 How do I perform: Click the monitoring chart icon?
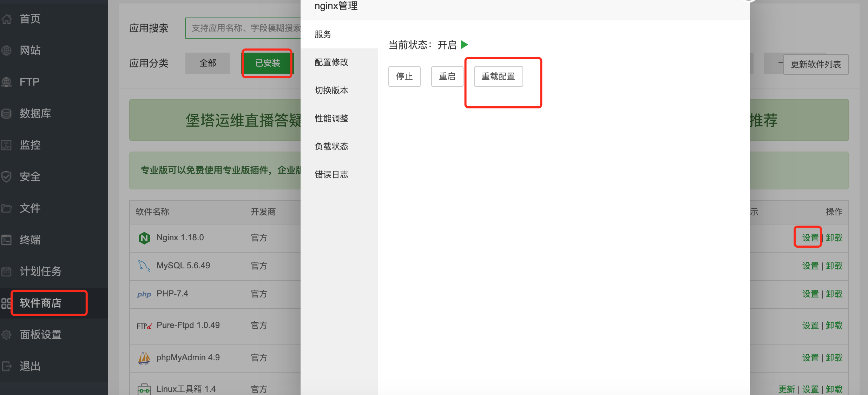pos(6,145)
